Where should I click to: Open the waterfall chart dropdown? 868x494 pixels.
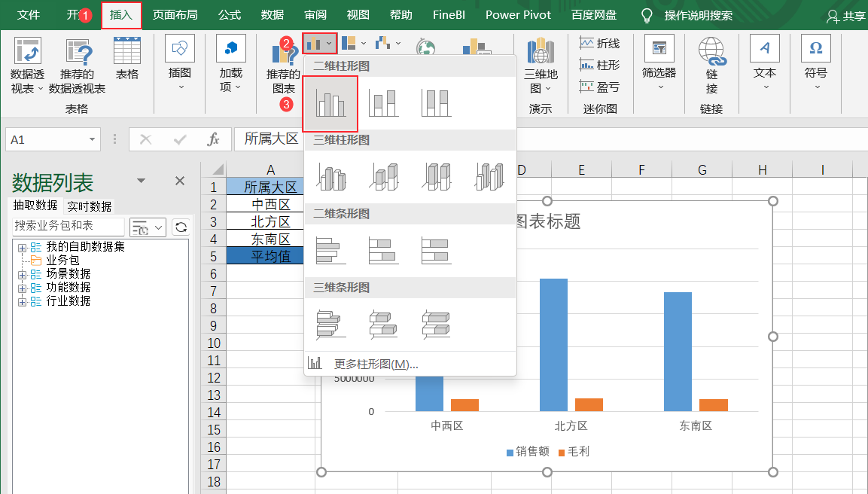coord(388,43)
